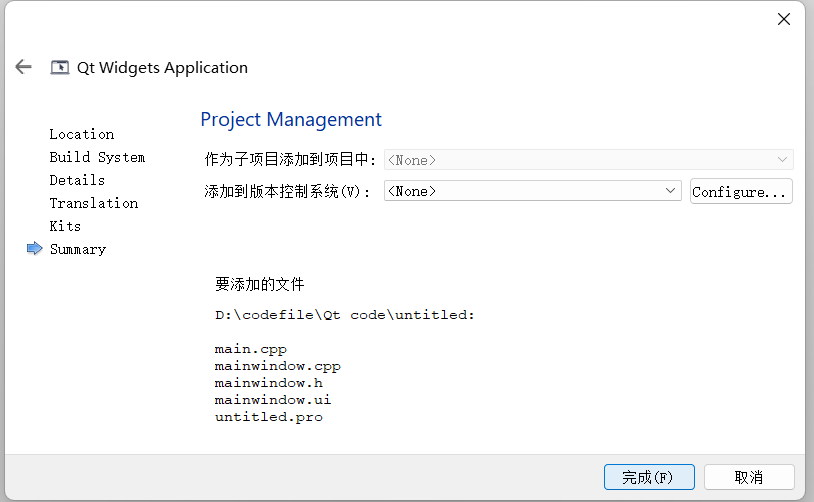The height and width of the screenshot is (502, 814).
Task: Select the Summary wizard step
Action: 77,249
